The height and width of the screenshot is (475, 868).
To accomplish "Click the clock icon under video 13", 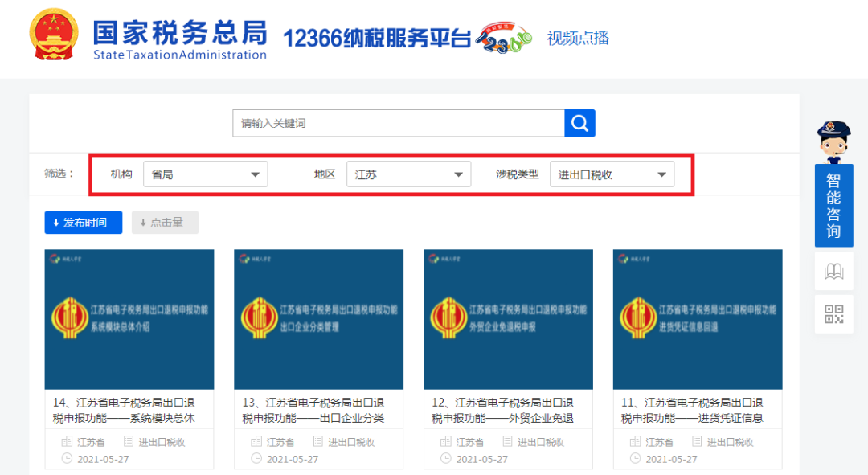I will (x=256, y=458).
